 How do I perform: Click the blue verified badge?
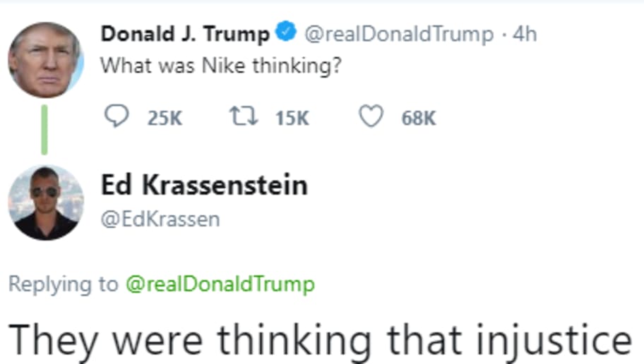tap(286, 31)
